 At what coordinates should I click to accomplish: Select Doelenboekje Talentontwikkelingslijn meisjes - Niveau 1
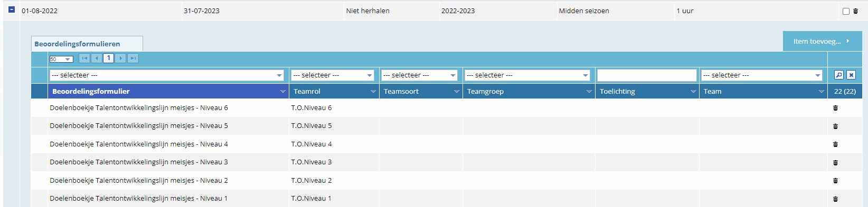[x=139, y=198]
